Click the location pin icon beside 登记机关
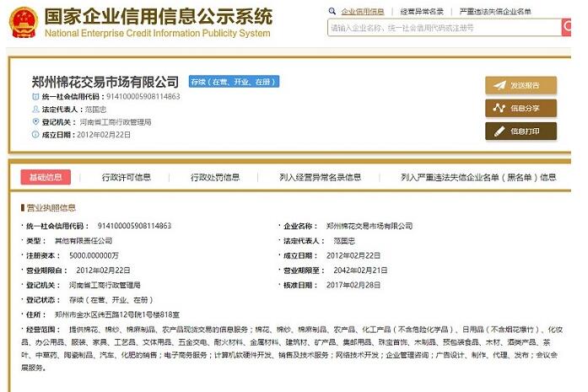This screenshot has height=392, width=588. click(35, 121)
